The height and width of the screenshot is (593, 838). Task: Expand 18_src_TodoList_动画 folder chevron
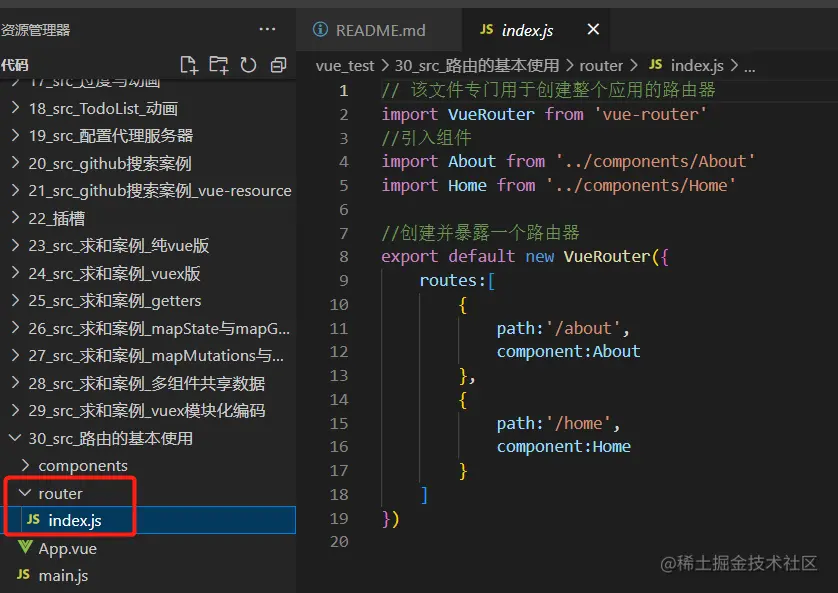pos(15,108)
